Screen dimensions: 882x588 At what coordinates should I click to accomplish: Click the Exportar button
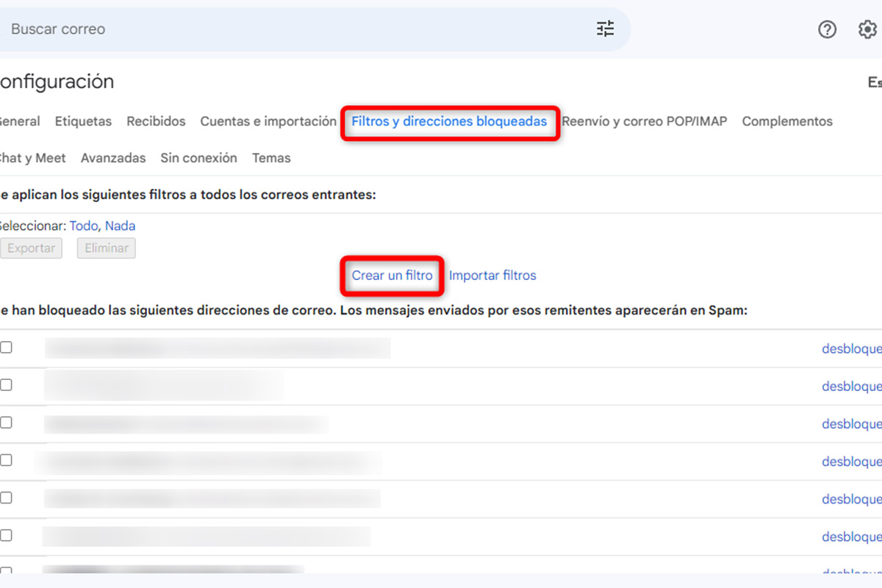click(31, 248)
